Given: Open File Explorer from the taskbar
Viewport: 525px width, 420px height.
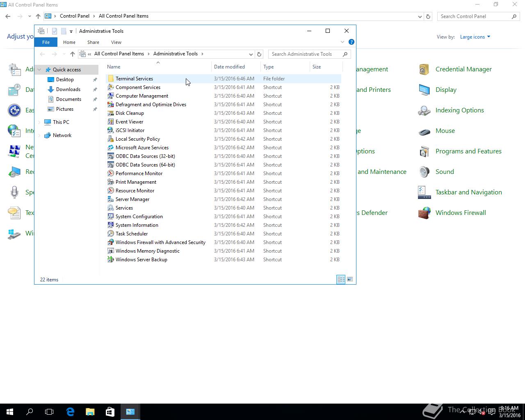Looking at the screenshot, I should [x=90, y=412].
